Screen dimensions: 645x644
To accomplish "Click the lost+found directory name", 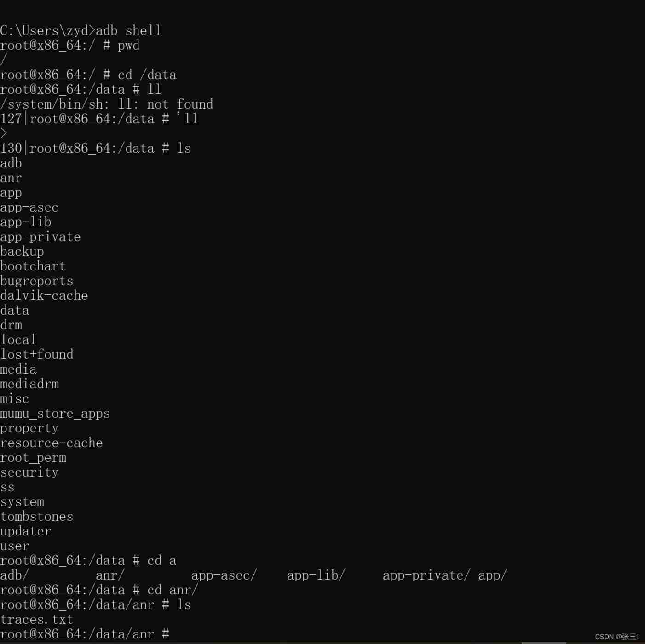I will pos(37,354).
